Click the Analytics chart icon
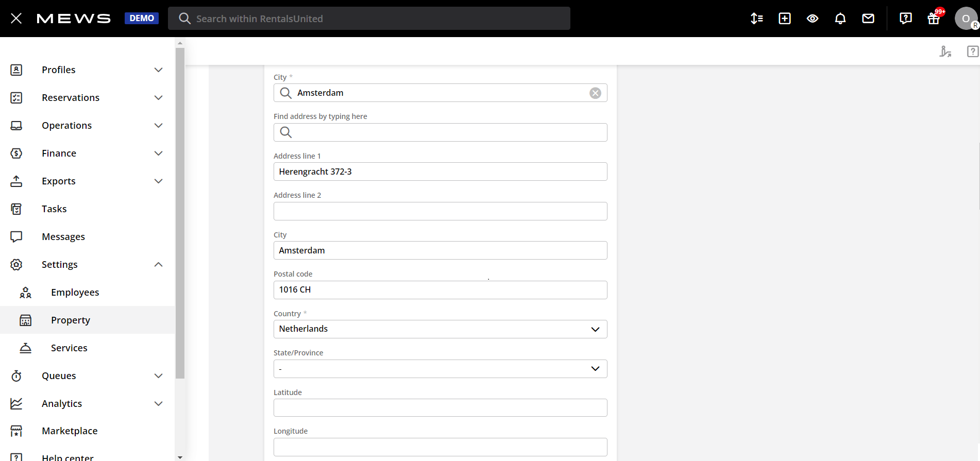 (16, 403)
